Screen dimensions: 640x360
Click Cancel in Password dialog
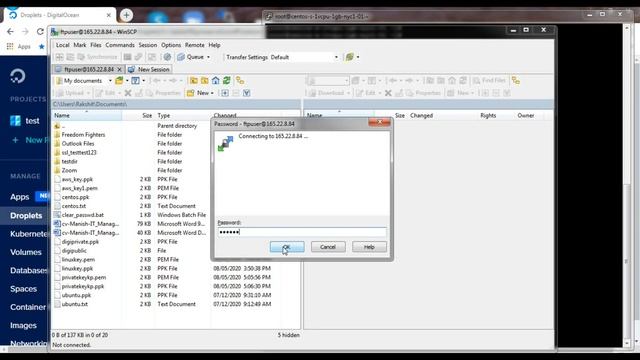point(328,247)
